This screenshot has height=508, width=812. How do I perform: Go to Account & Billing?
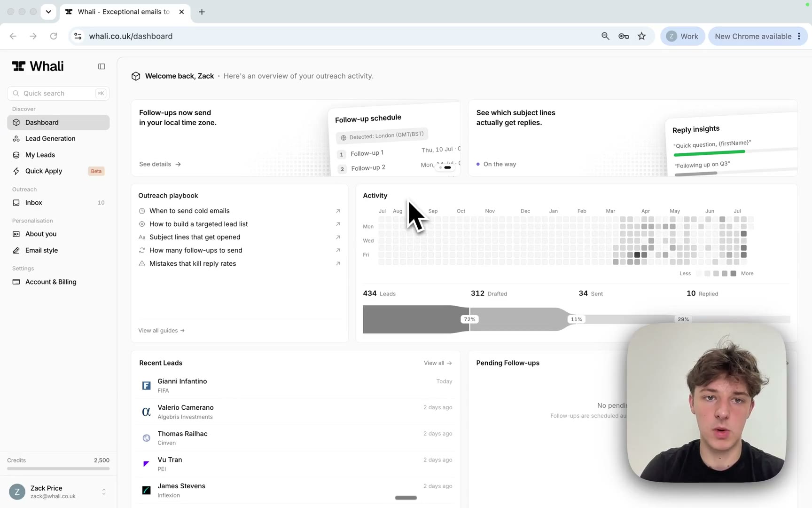[58, 282]
